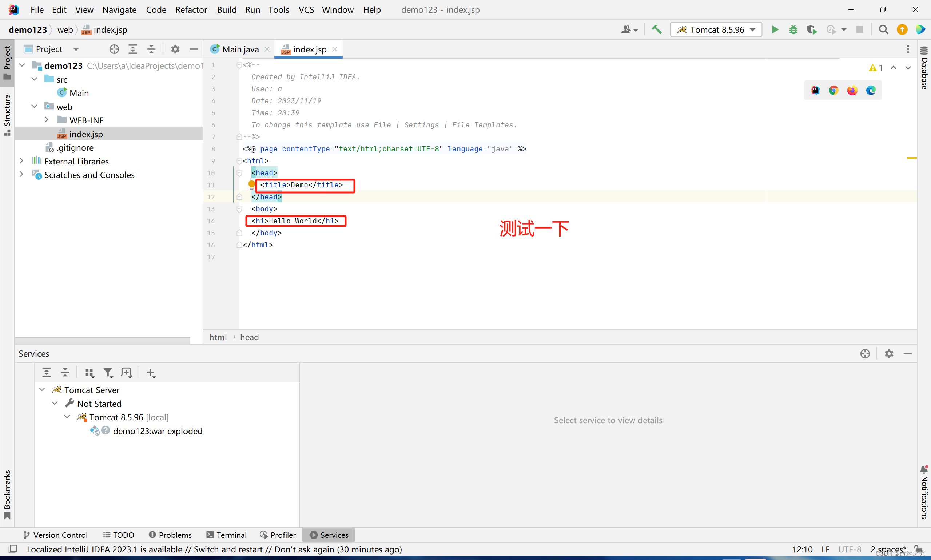Click the web breadcrumb in navigation bar

65,29
